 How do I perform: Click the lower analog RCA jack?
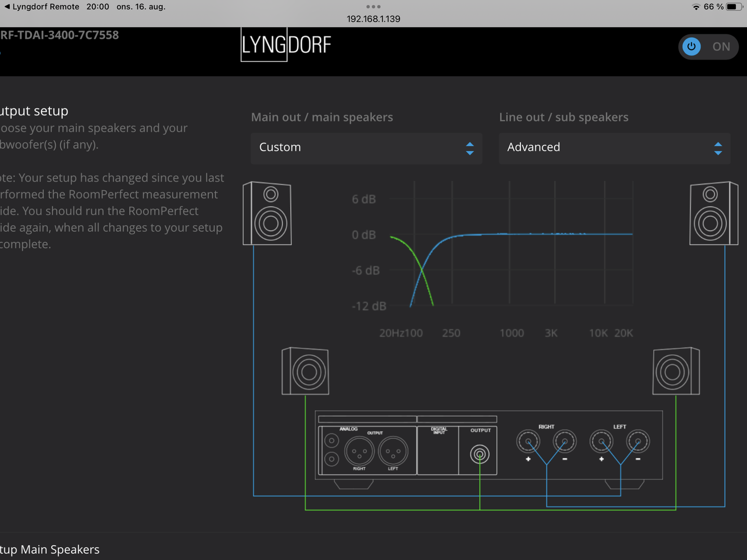tap(331, 459)
